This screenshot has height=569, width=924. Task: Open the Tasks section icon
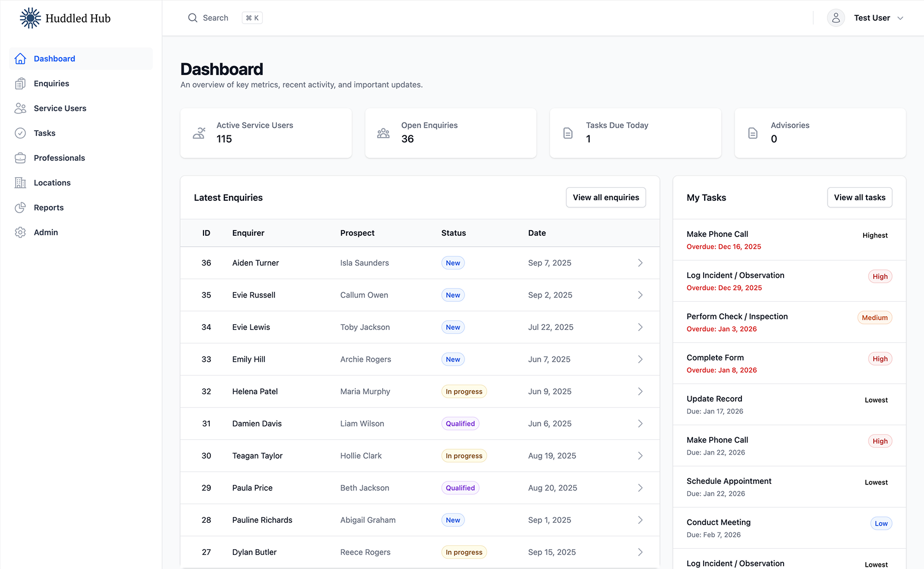(x=20, y=133)
